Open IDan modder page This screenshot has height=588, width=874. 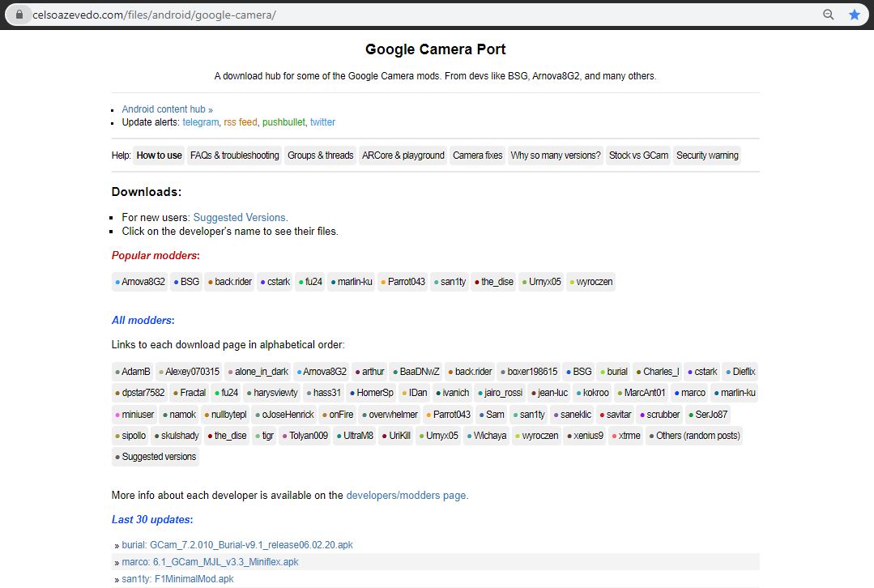(x=415, y=393)
